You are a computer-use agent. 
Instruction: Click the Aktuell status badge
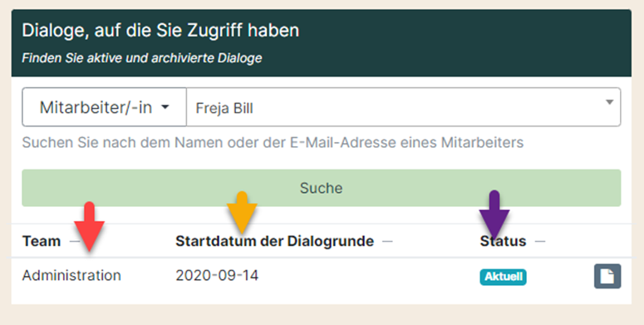pyautogui.click(x=503, y=277)
